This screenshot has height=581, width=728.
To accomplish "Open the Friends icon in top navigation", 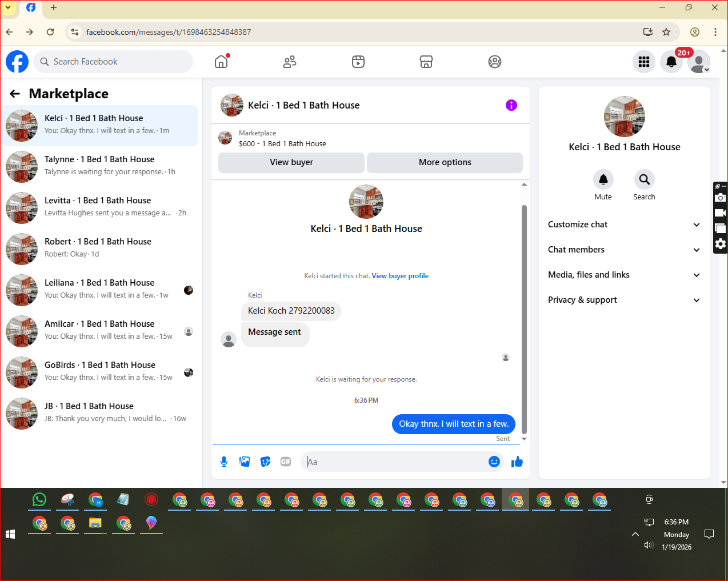I will pyautogui.click(x=290, y=62).
